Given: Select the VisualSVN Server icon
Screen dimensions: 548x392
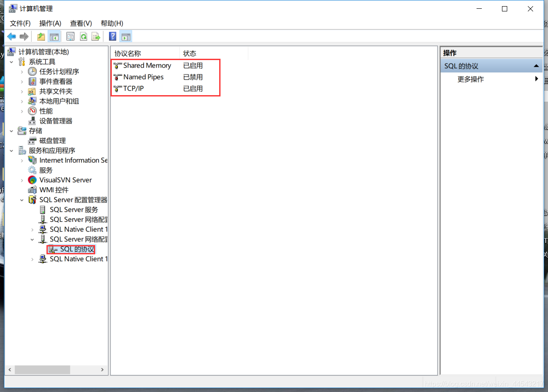Looking at the screenshot, I should (32, 180).
